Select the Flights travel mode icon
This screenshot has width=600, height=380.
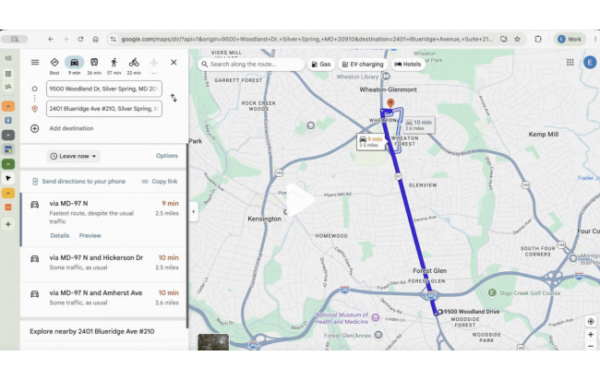coord(154,62)
